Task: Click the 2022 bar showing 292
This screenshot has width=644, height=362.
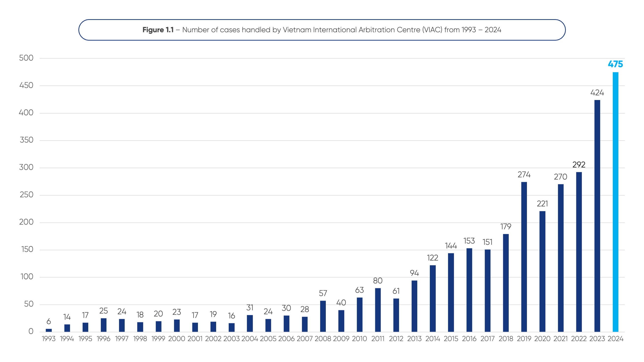Action: (579, 252)
